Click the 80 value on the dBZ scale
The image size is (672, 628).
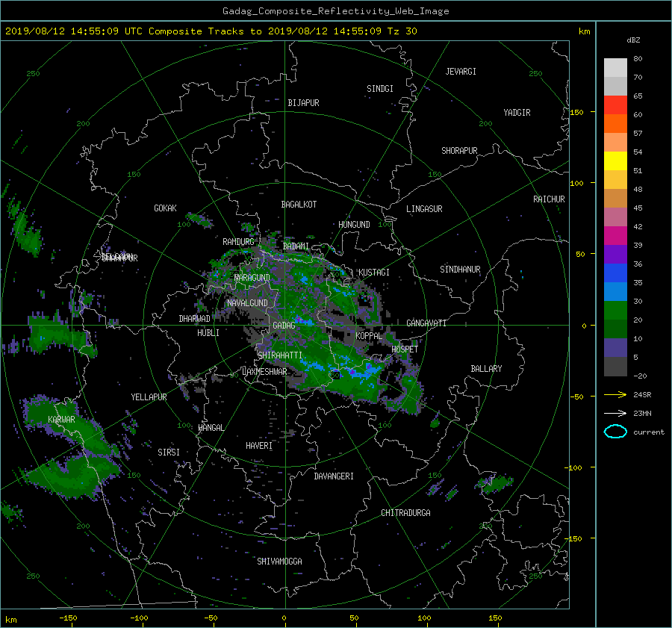pos(638,59)
